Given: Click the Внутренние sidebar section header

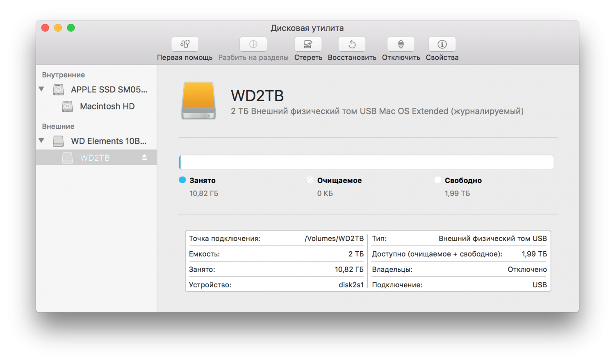Looking at the screenshot, I should (64, 75).
